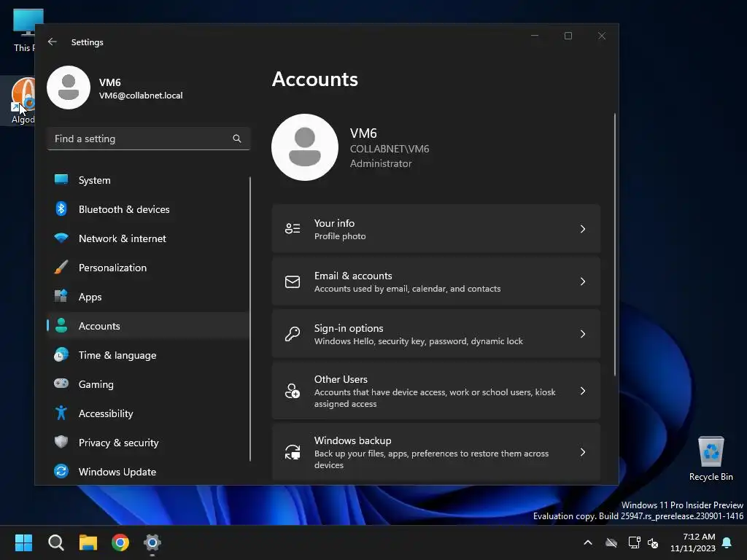Open Sign-in options text label
Image resolution: width=747 pixels, height=560 pixels.
(349, 328)
